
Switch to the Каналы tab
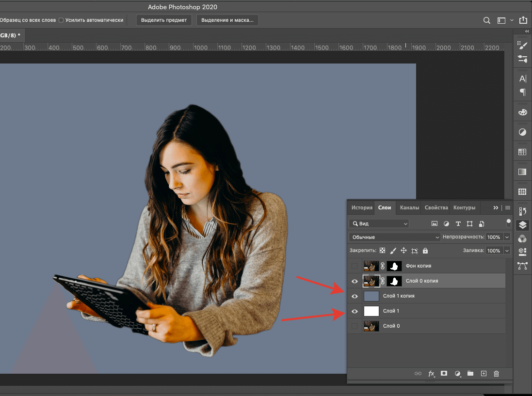coord(409,207)
